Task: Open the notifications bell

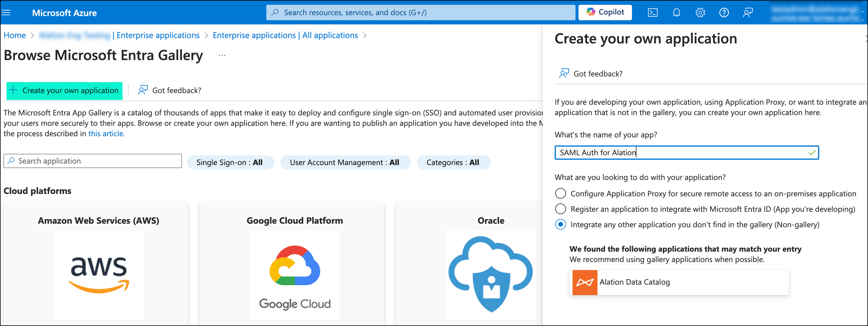Action: [x=676, y=13]
